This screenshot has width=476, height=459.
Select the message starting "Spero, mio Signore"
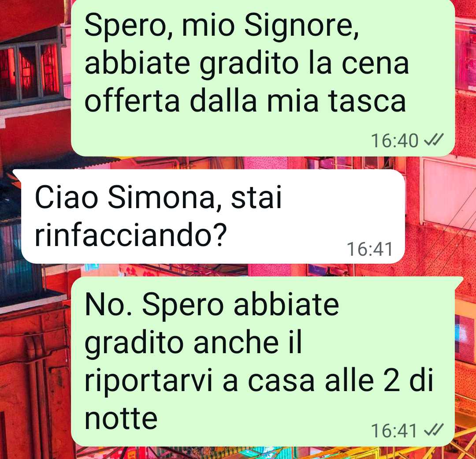tap(263, 78)
